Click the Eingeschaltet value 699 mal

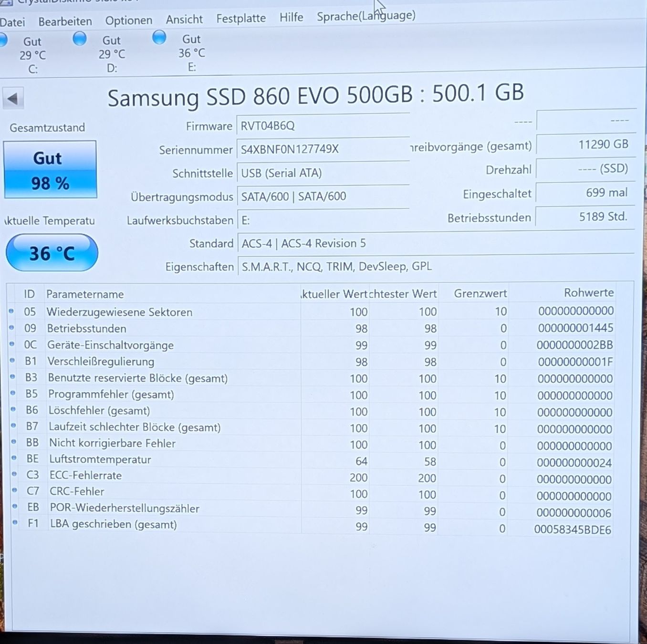(x=585, y=193)
